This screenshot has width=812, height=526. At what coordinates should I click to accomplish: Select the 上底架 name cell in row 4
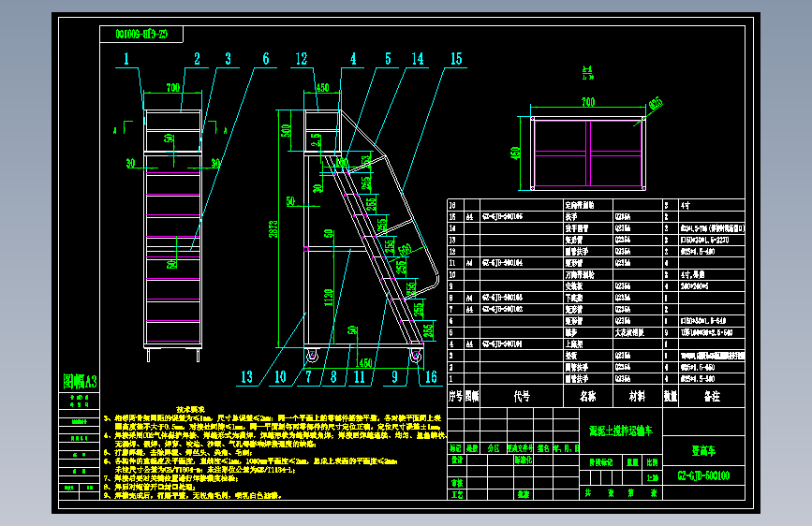[x=574, y=343]
